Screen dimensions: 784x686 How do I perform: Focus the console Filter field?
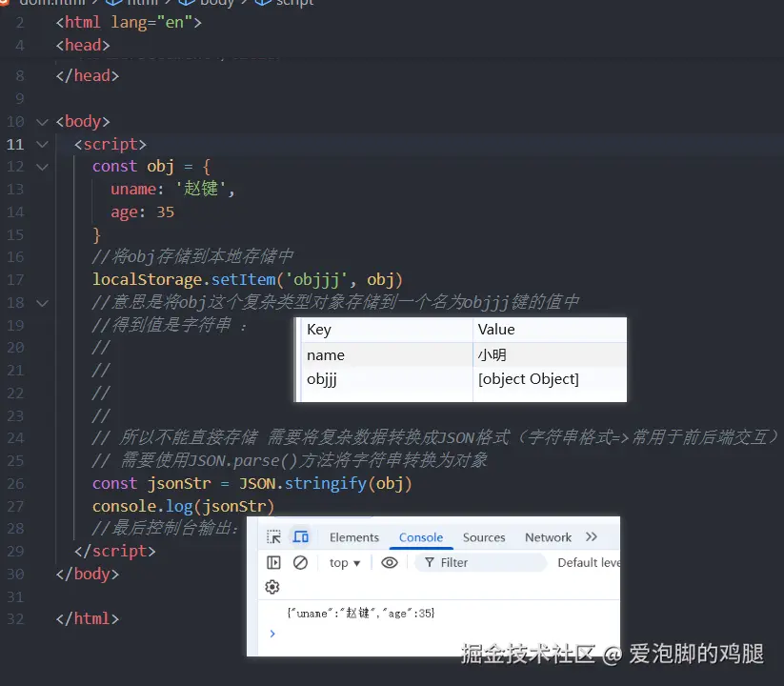[480, 562]
